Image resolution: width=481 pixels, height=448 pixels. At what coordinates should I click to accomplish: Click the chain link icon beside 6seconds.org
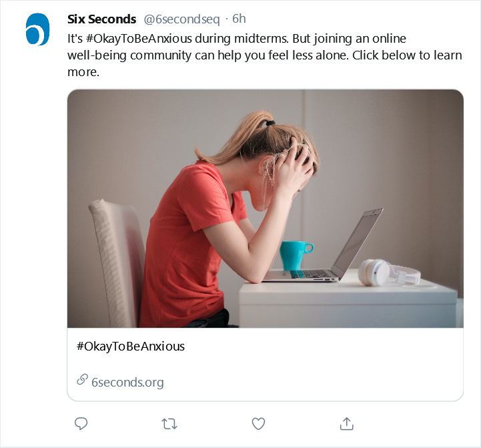point(82,380)
